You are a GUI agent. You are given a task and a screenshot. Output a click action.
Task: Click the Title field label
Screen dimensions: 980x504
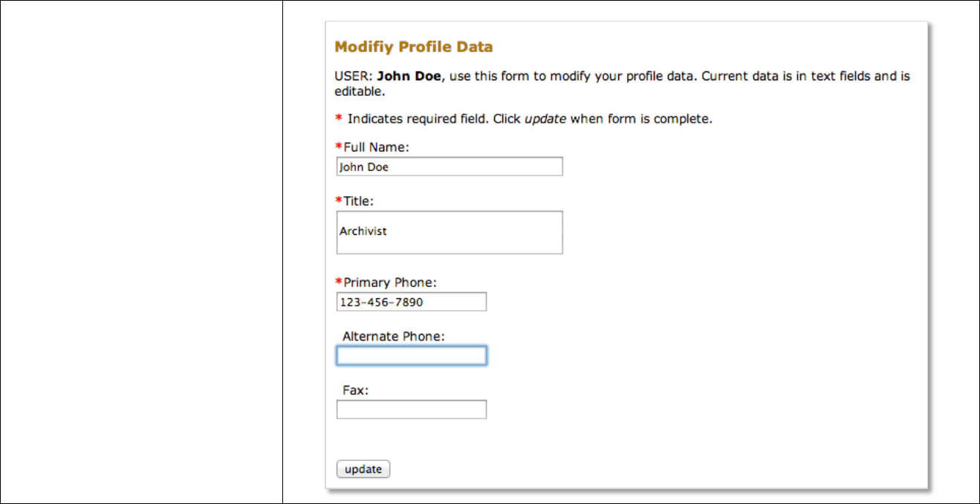click(x=358, y=201)
